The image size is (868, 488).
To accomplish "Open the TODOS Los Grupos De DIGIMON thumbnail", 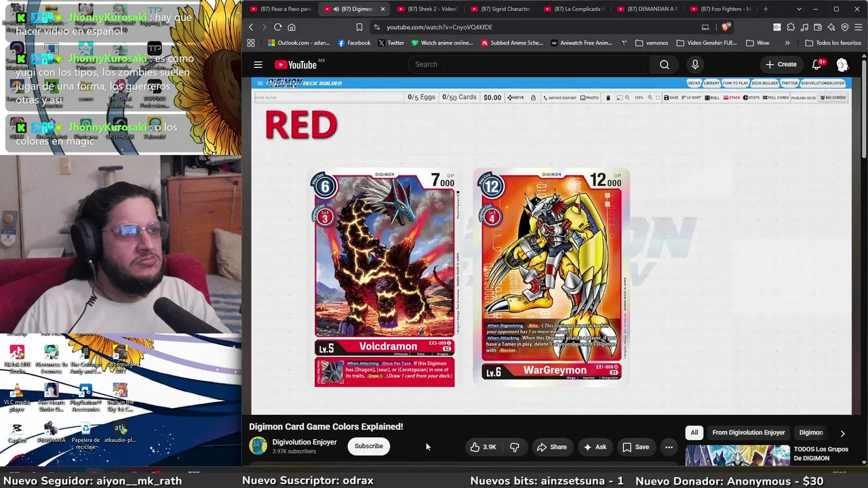I will [x=737, y=456].
